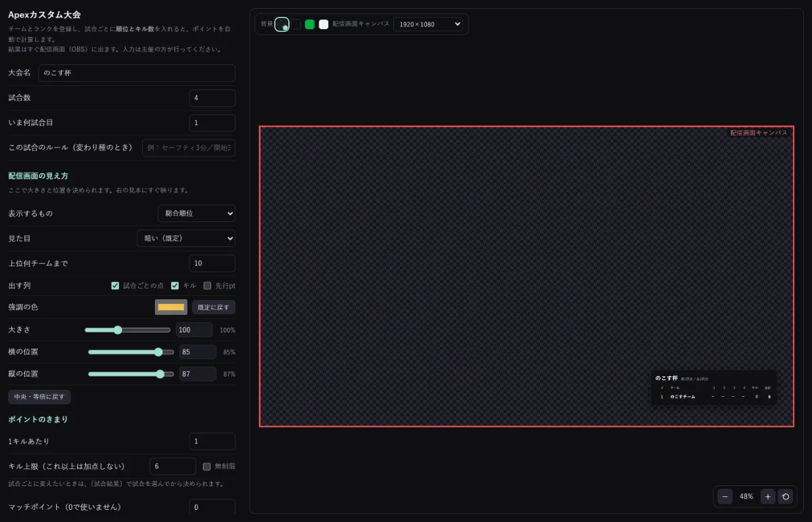Select the dark background swatch
812x522 pixels.
(x=296, y=24)
